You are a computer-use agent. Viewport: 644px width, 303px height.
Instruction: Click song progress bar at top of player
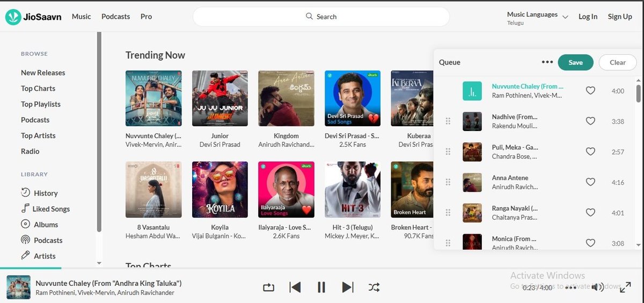pyautogui.click(x=322, y=268)
